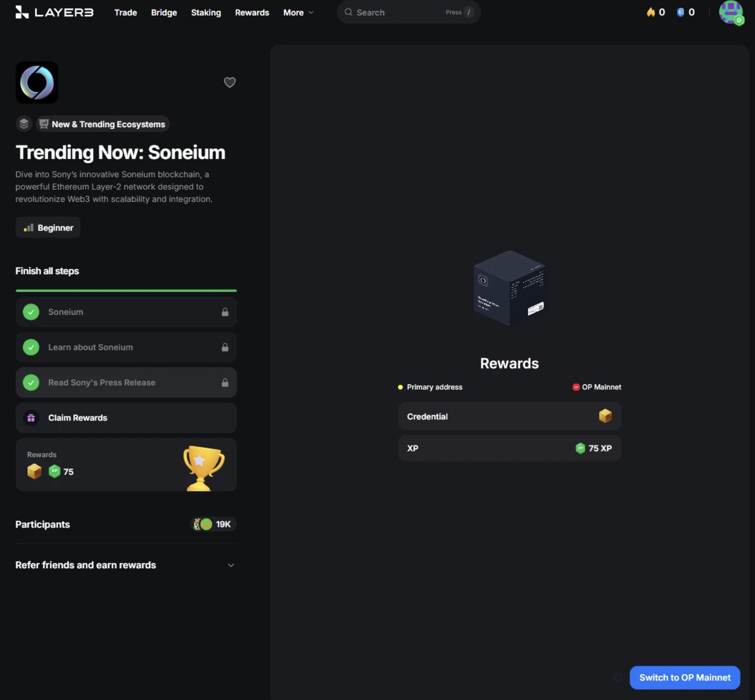The height and width of the screenshot is (700, 755).
Task: Click the green quest progress bar
Action: (x=126, y=291)
